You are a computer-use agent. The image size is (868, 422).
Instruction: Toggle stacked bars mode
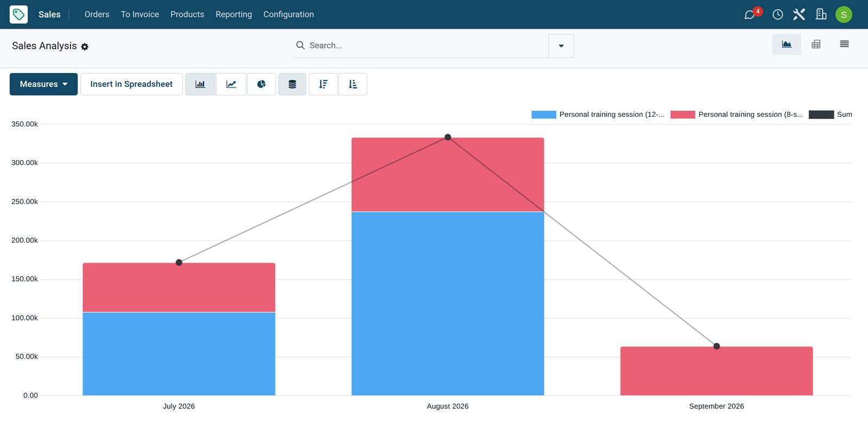(x=292, y=84)
